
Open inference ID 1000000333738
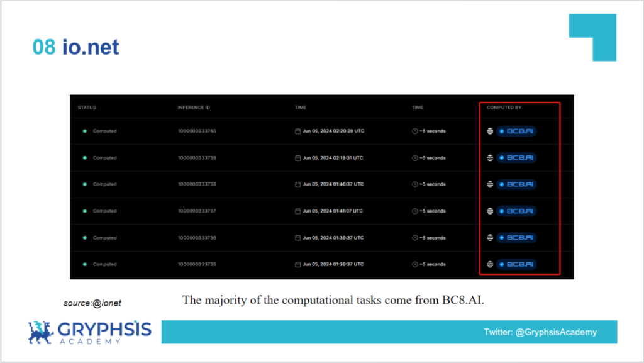tap(197, 184)
